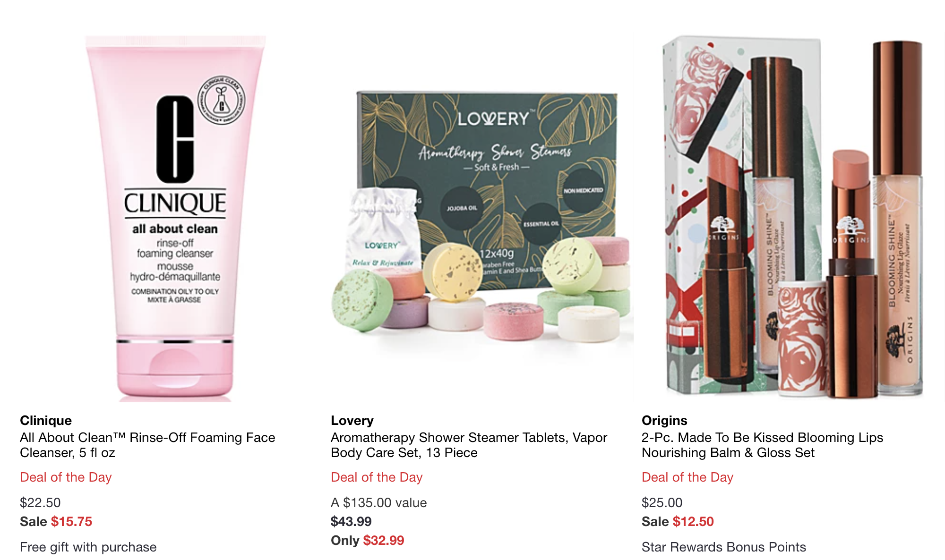Click the Clinique brand name
945x560 pixels.
tap(46, 420)
